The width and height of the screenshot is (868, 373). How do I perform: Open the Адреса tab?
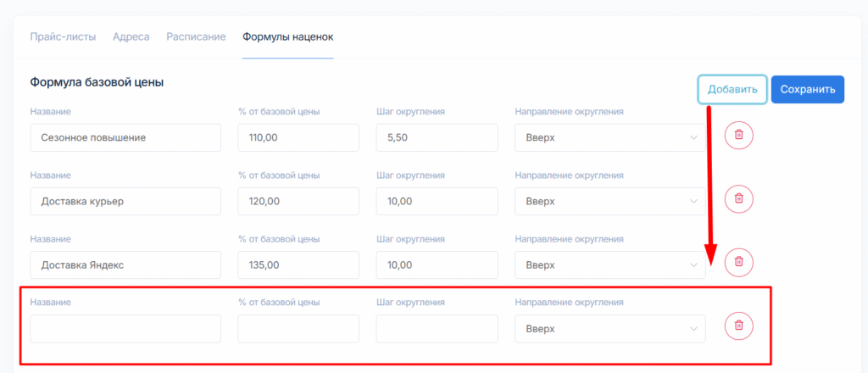131,36
